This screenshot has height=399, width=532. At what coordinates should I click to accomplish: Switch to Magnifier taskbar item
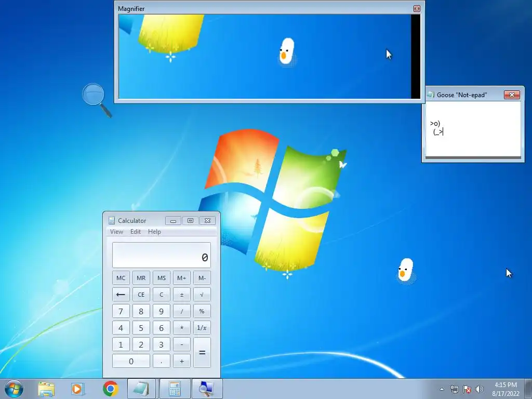(207, 389)
